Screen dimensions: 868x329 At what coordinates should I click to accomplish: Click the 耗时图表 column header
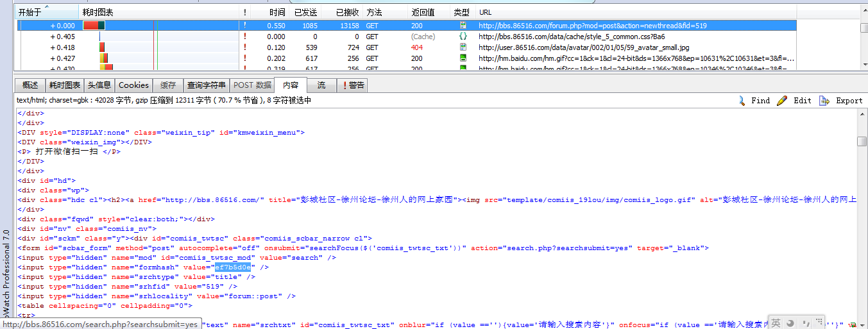pyautogui.click(x=158, y=12)
